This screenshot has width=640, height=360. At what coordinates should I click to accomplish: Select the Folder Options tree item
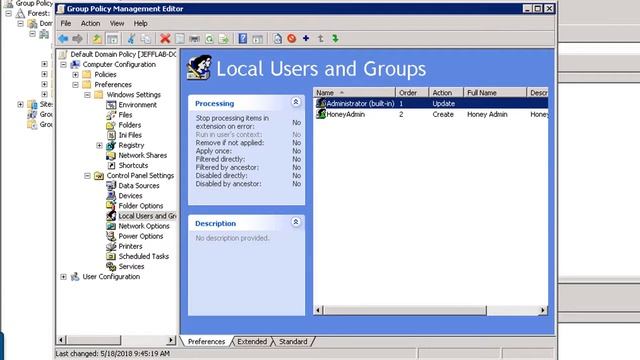tap(140, 206)
